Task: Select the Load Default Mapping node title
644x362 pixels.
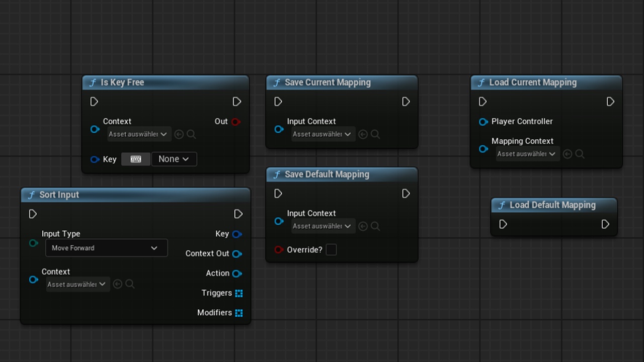Action: tap(552, 205)
